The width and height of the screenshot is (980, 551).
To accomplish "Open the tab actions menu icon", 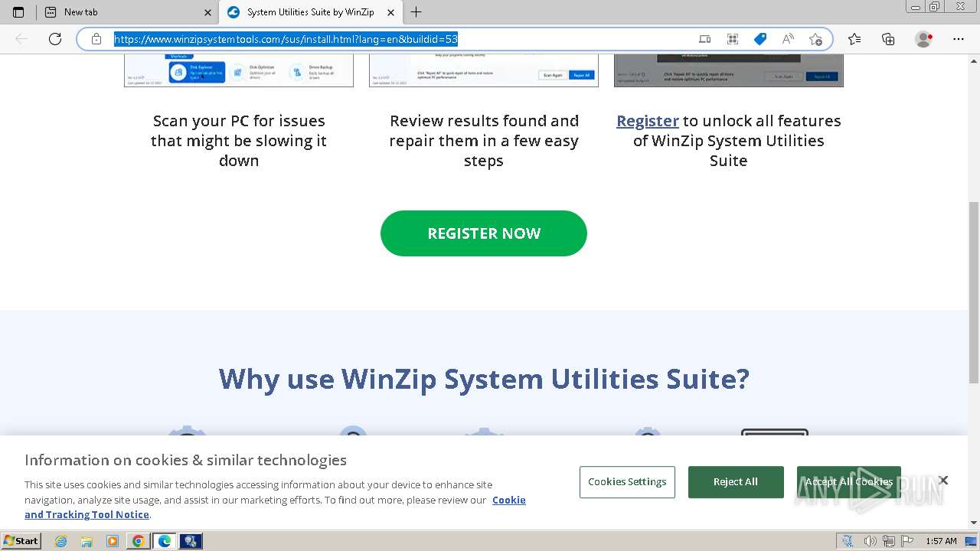I will (18, 12).
